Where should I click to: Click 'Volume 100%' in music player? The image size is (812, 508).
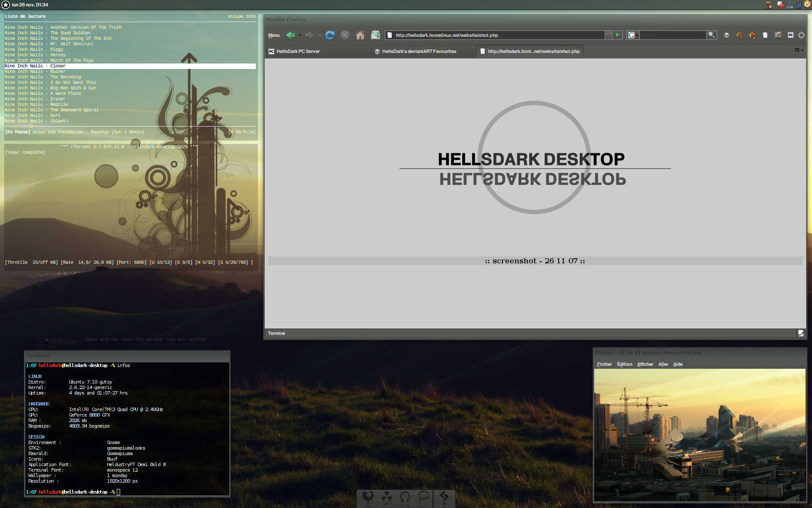(x=242, y=16)
